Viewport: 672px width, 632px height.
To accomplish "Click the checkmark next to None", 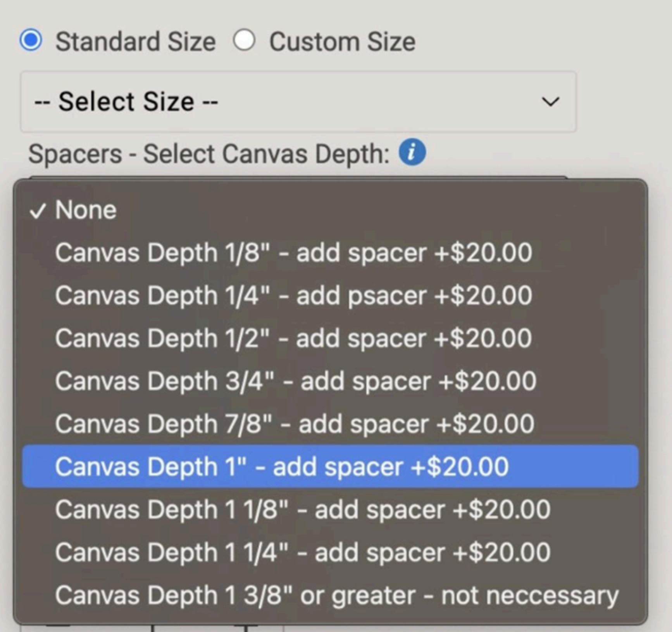I will (x=38, y=211).
